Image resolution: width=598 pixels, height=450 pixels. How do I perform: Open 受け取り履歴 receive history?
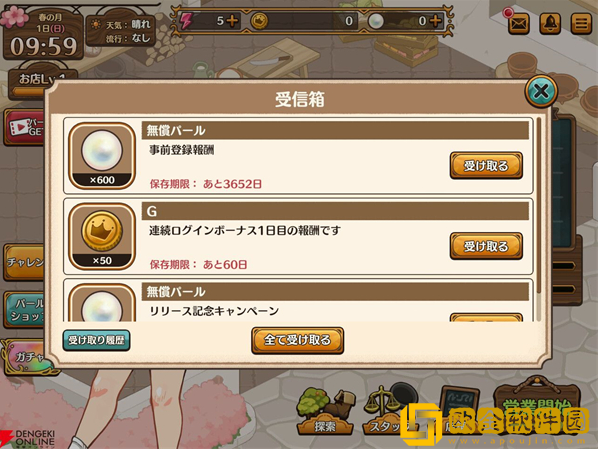point(96,340)
